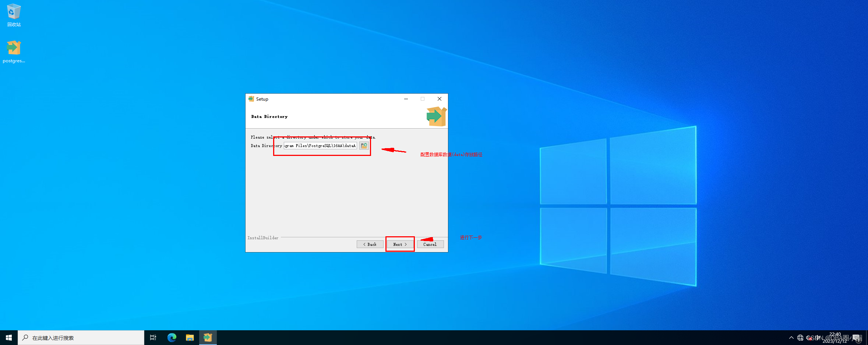This screenshot has width=868, height=345.
Task: Open Task View on the taskbar
Action: [153, 338]
